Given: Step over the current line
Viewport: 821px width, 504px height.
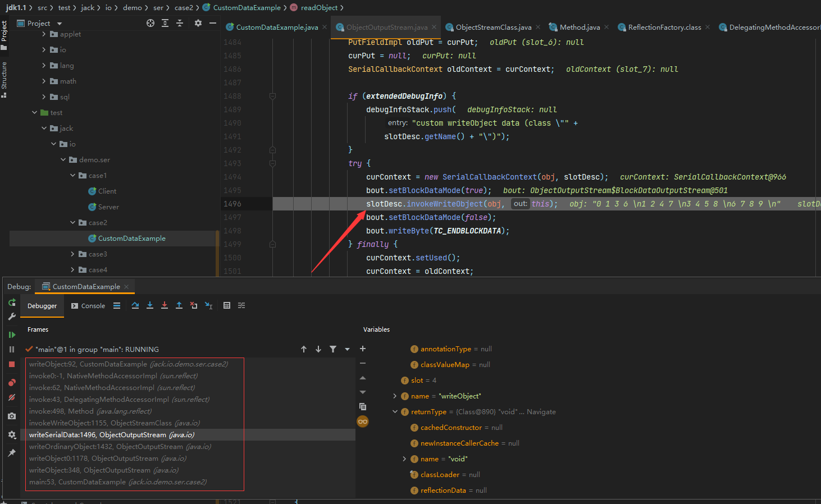Looking at the screenshot, I should point(135,305).
